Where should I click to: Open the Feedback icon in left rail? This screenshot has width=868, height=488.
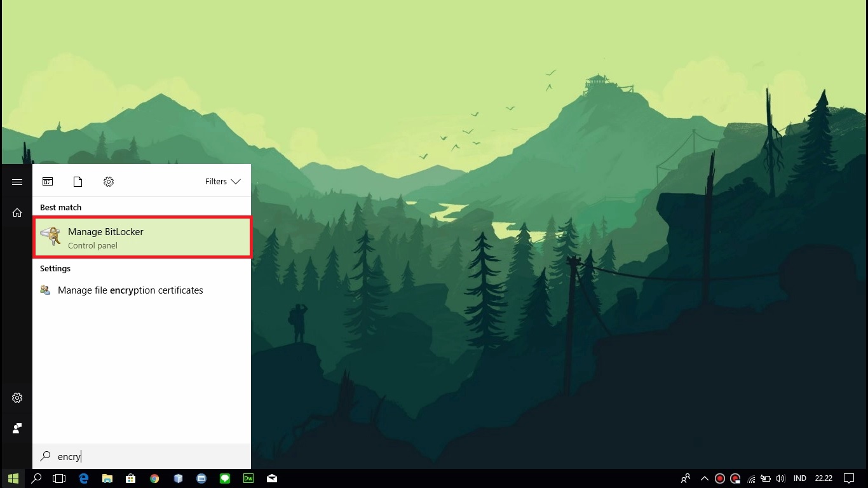(x=17, y=428)
